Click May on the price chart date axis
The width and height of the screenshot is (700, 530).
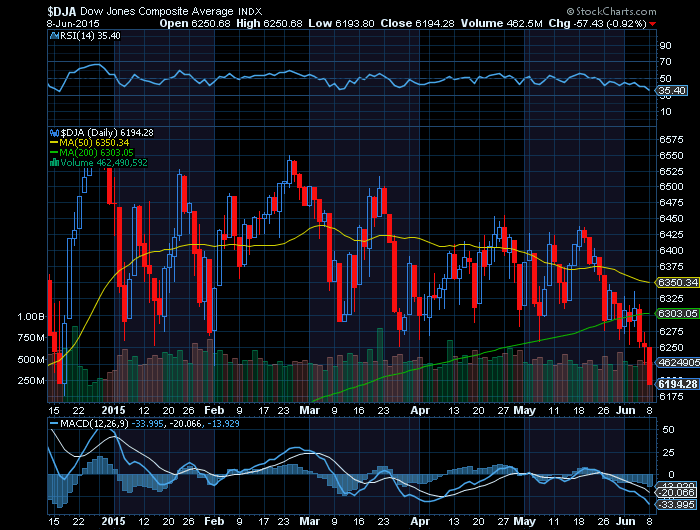[525, 410]
